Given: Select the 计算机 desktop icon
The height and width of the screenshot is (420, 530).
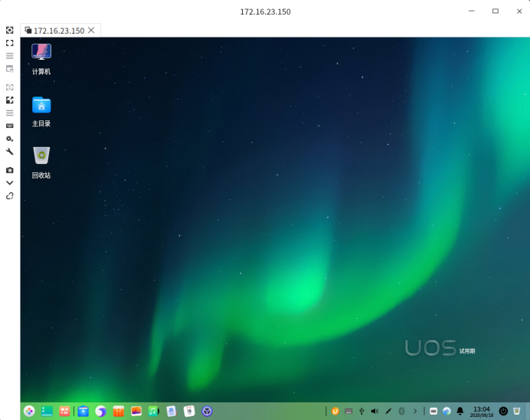Looking at the screenshot, I should [x=41, y=59].
